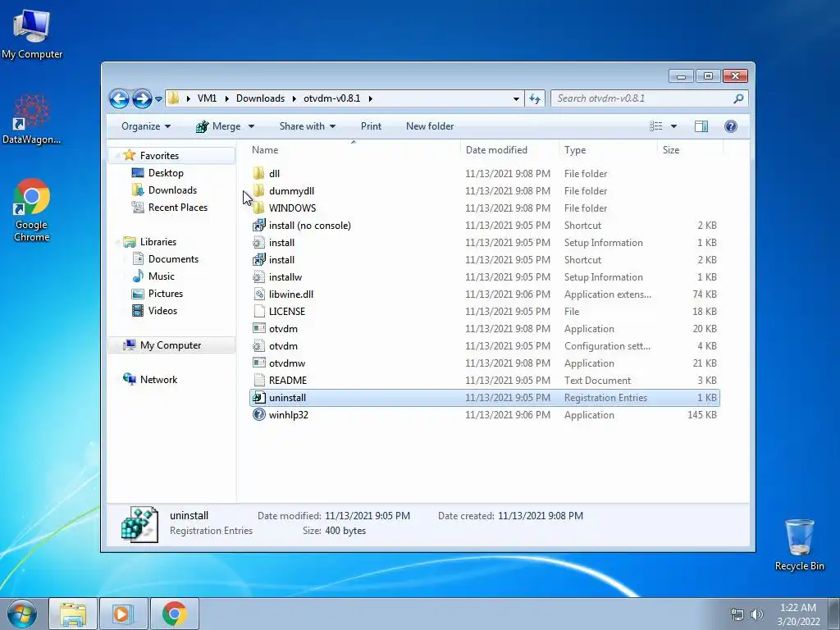The width and height of the screenshot is (840, 630).
Task: Open the DataWagon desktop shortcut
Action: [32, 120]
